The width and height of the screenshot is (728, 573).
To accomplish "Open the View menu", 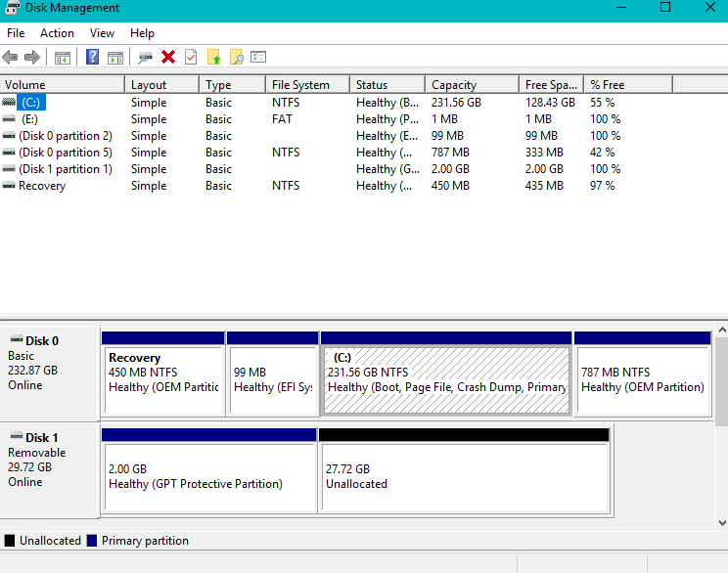I will coord(102,33).
